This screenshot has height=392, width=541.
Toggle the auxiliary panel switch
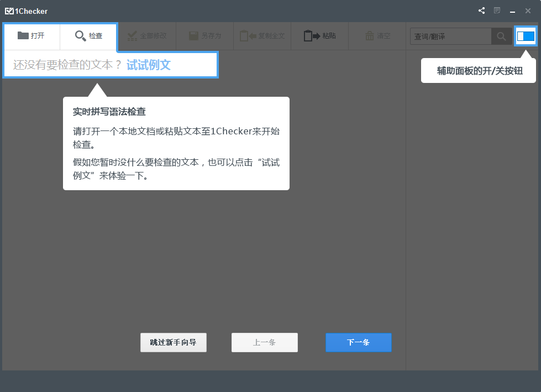[526, 36]
